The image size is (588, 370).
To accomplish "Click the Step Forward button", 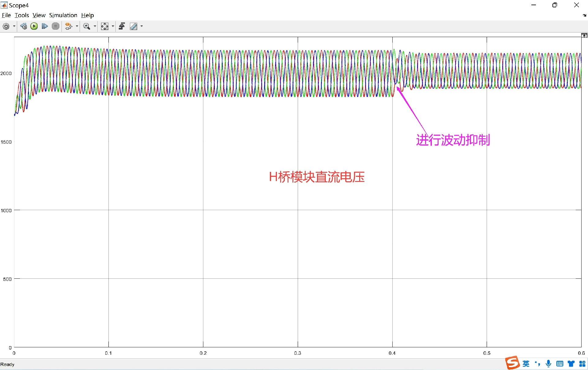I will click(x=45, y=26).
